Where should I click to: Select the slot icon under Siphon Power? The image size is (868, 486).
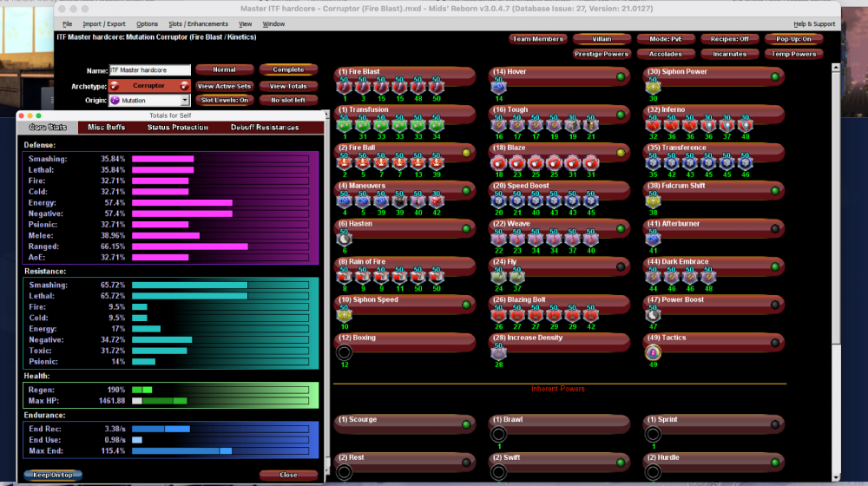(x=654, y=86)
